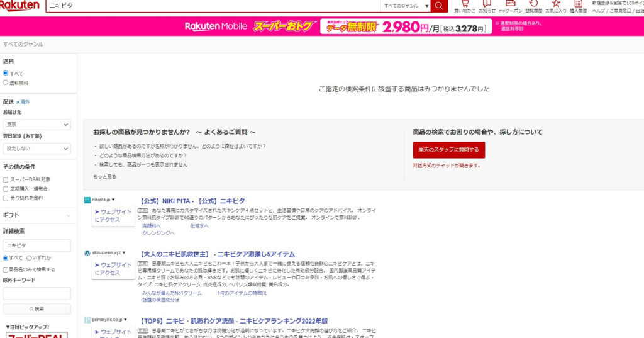Focus the 除外キーワード input field
644x338 pixels.
(36, 293)
